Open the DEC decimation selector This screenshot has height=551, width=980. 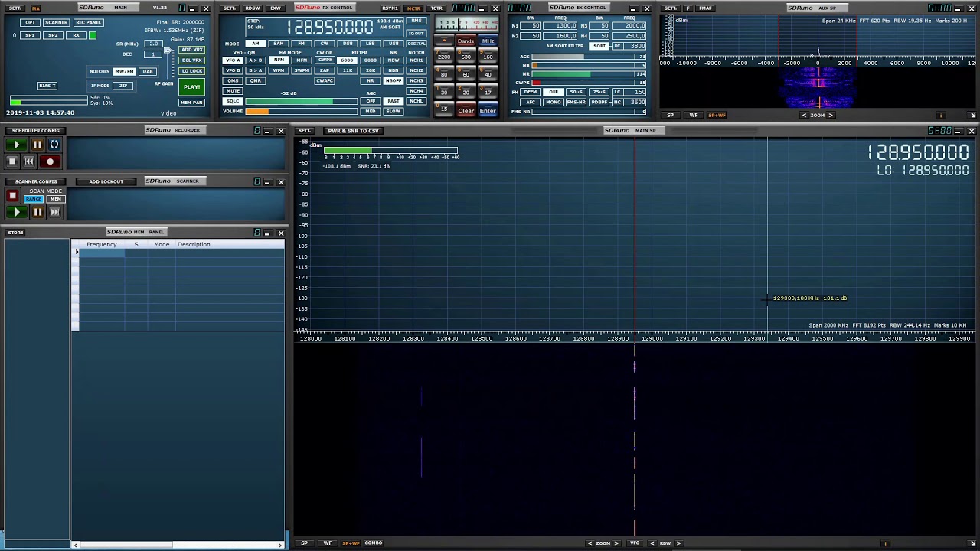(154, 54)
